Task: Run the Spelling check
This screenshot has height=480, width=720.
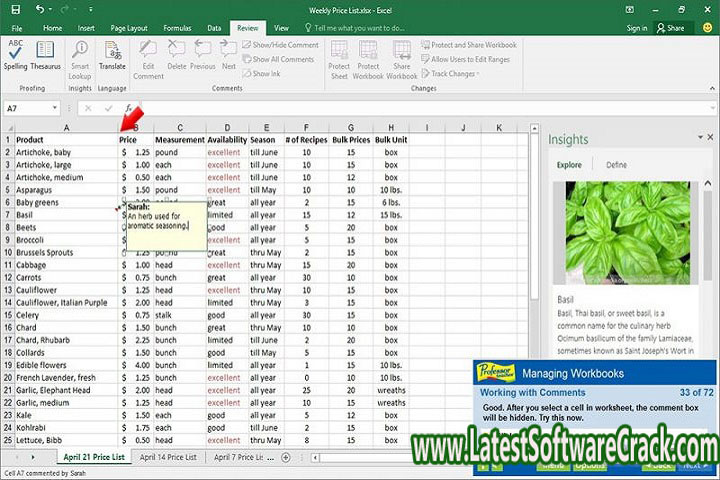Action: click(x=16, y=55)
